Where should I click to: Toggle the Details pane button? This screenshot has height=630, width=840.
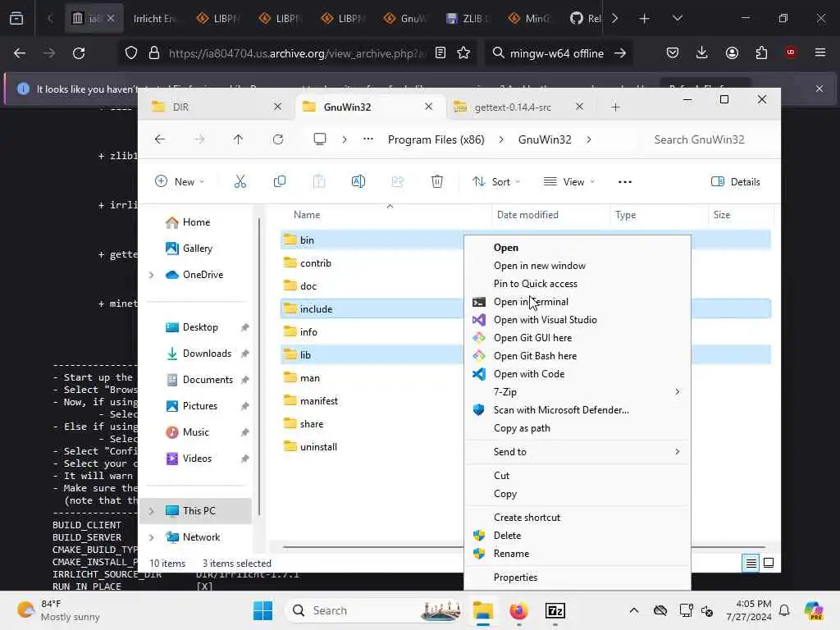pos(736,181)
